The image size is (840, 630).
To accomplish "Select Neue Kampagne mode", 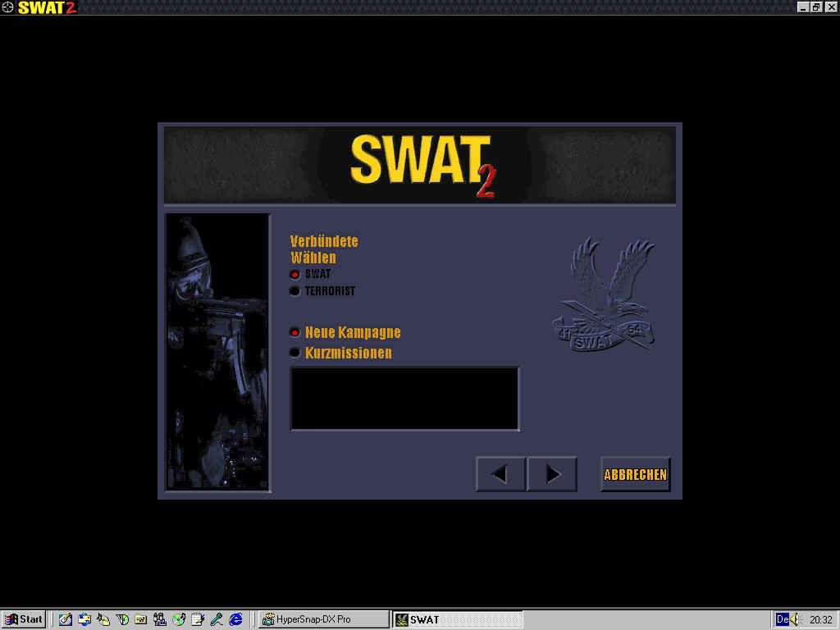I will [294, 332].
